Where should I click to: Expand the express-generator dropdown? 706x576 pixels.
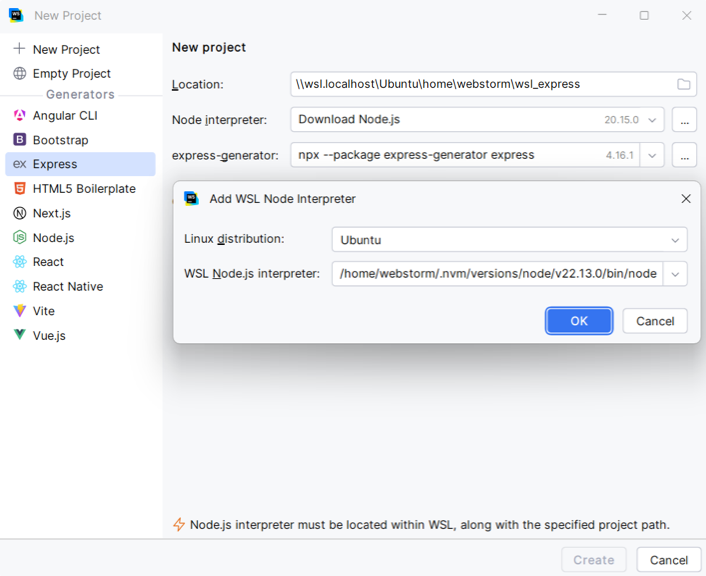pos(653,155)
